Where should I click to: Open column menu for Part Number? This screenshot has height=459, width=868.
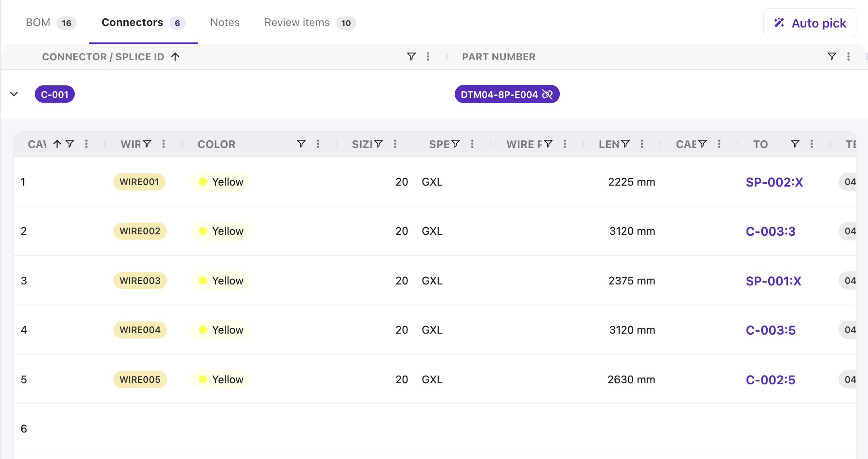tap(848, 56)
